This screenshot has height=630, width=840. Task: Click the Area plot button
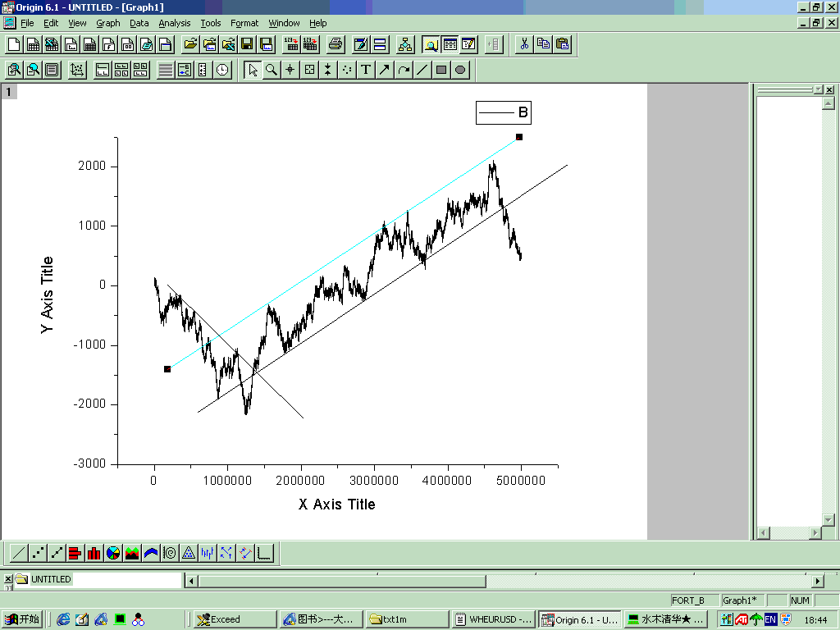coord(132,552)
